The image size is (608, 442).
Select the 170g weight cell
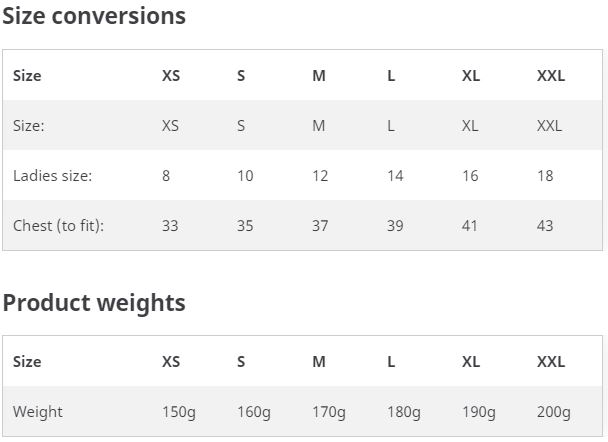[x=329, y=412]
